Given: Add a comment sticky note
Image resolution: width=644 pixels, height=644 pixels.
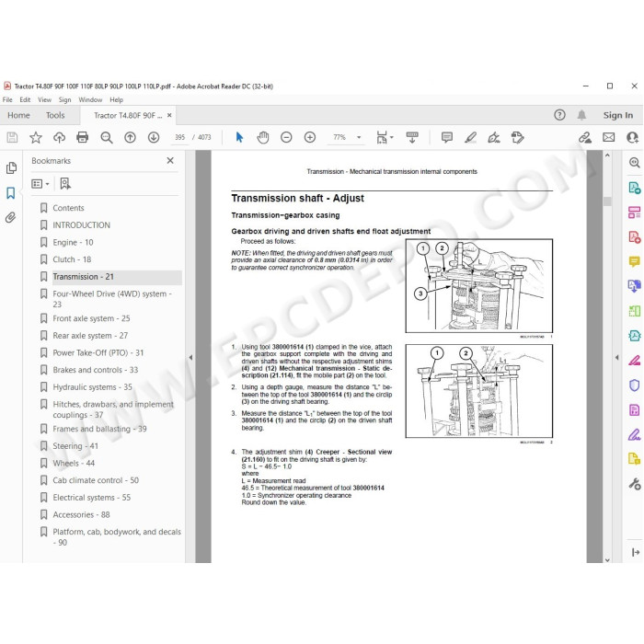Looking at the screenshot, I should click(447, 137).
